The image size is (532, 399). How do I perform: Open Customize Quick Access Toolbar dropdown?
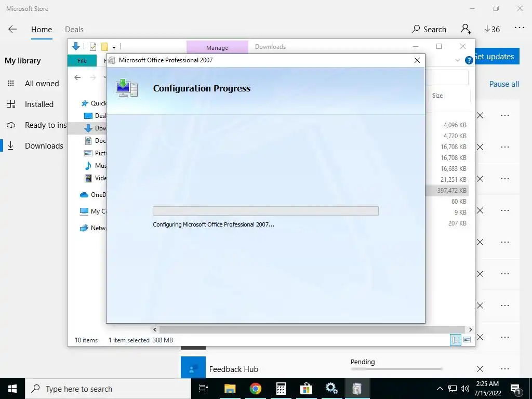click(x=114, y=47)
